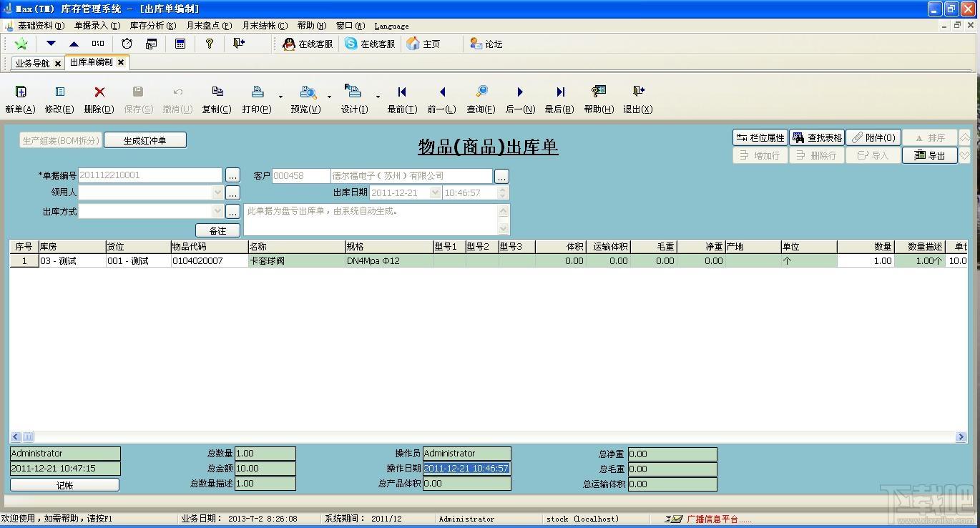Switch to the 业务导航 tab
Image resolution: width=980 pixels, height=528 pixels.
[x=33, y=63]
